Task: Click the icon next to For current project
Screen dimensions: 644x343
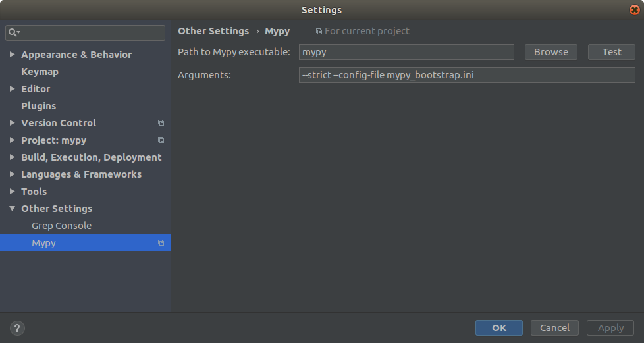Action: 319,32
